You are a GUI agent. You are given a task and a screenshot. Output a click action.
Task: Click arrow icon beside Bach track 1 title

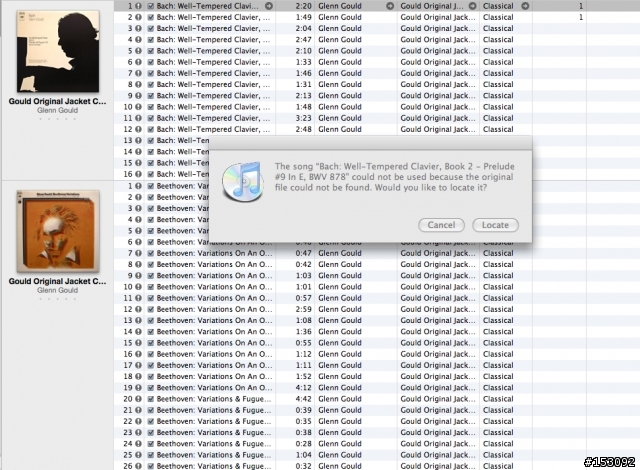(x=269, y=6)
